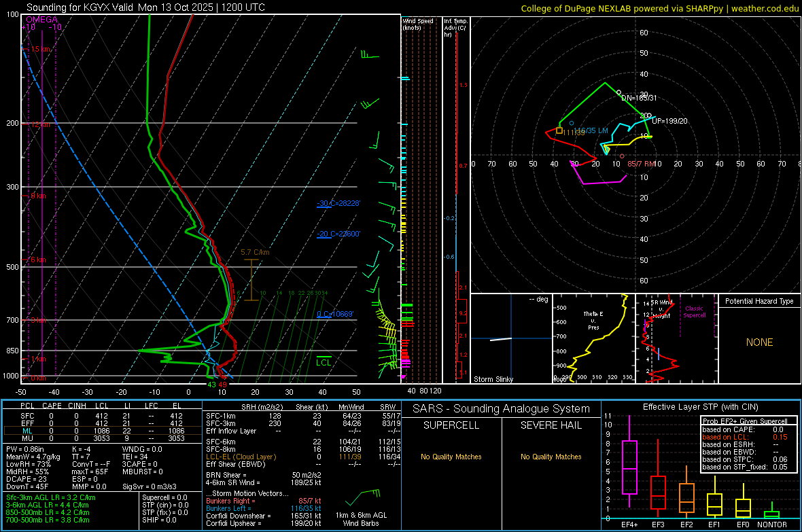Select the SFC-6km shear row

coord(303,442)
